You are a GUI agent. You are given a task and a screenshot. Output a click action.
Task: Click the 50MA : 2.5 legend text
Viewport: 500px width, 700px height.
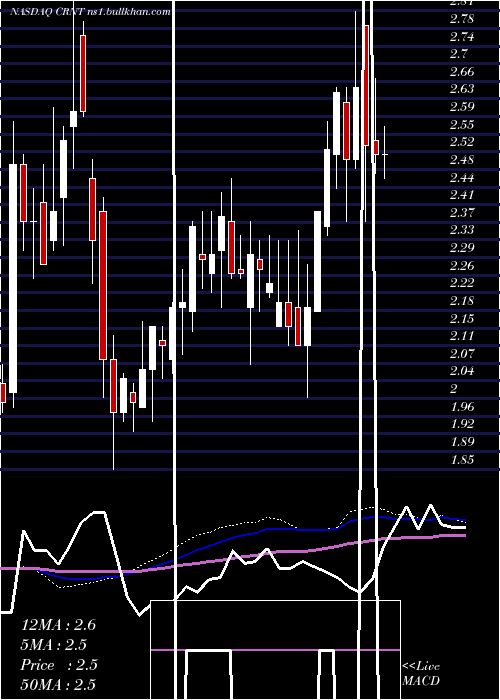[58, 685]
